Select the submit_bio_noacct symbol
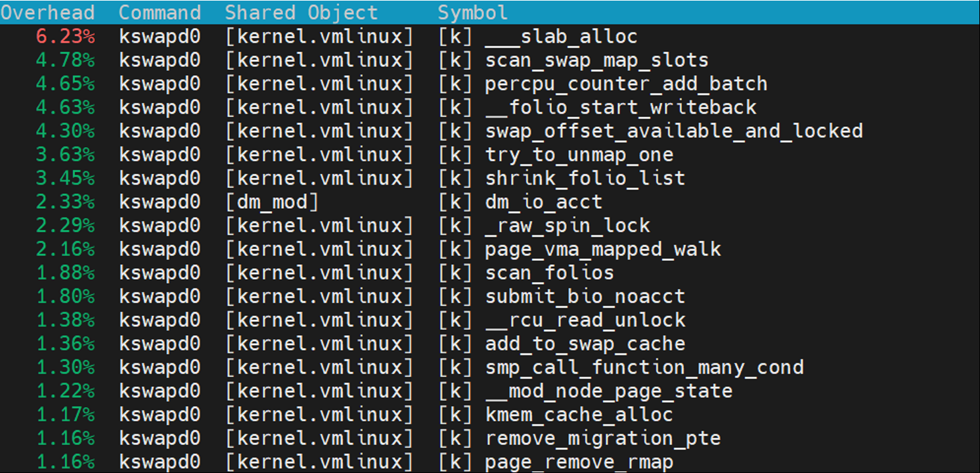The height and width of the screenshot is (473, 980). tap(585, 297)
